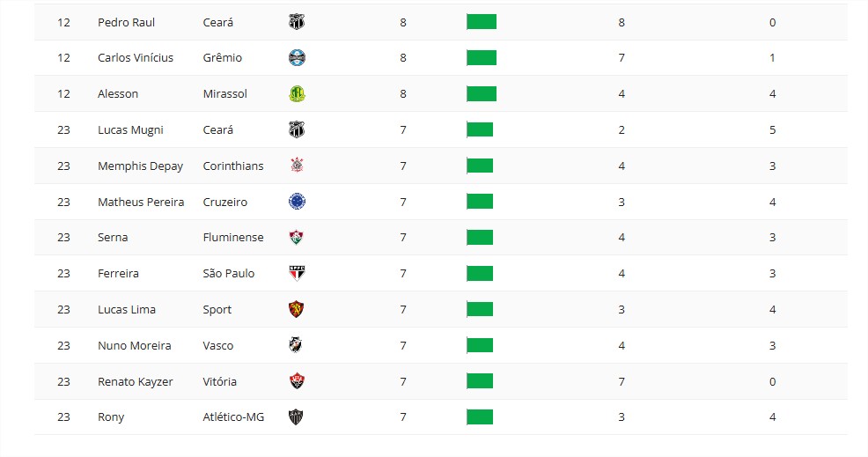The image size is (868, 457).
Task: Click team name Mirassol
Action: (224, 94)
